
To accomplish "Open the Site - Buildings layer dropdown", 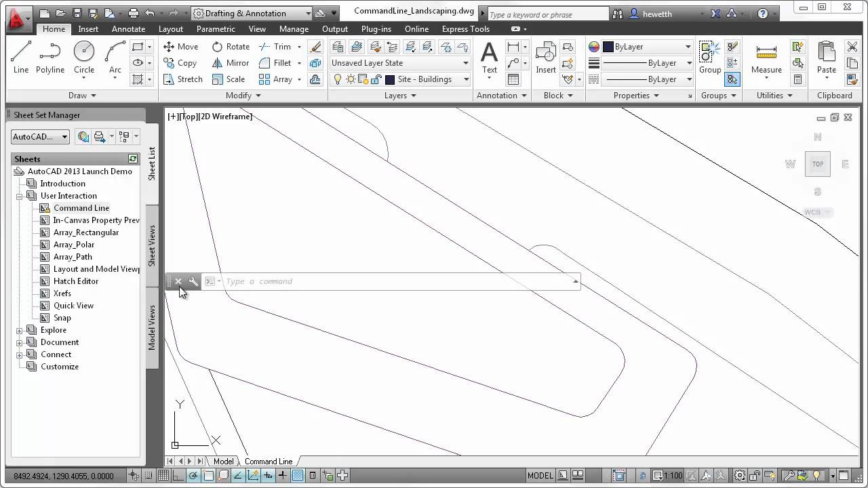I will point(466,79).
